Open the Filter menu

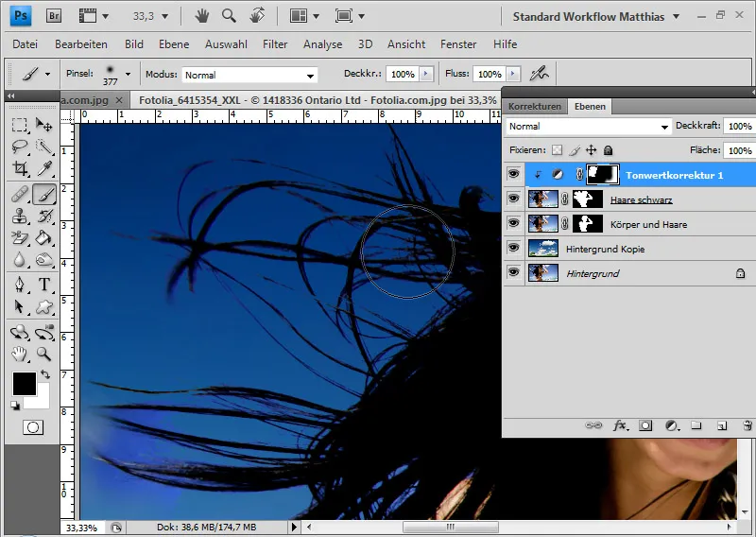tap(275, 44)
